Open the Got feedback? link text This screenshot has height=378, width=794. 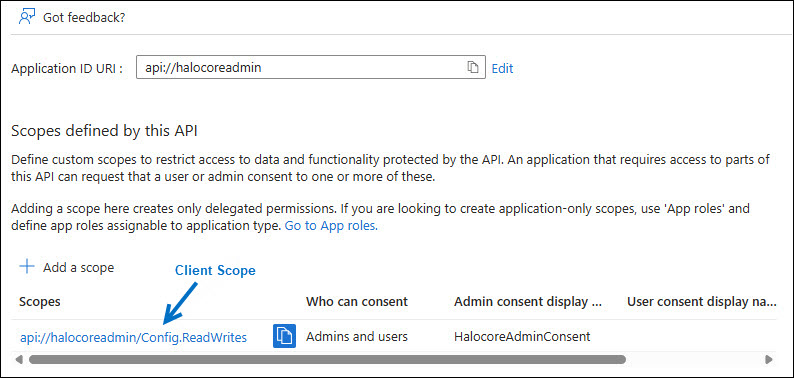pos(84,17)
